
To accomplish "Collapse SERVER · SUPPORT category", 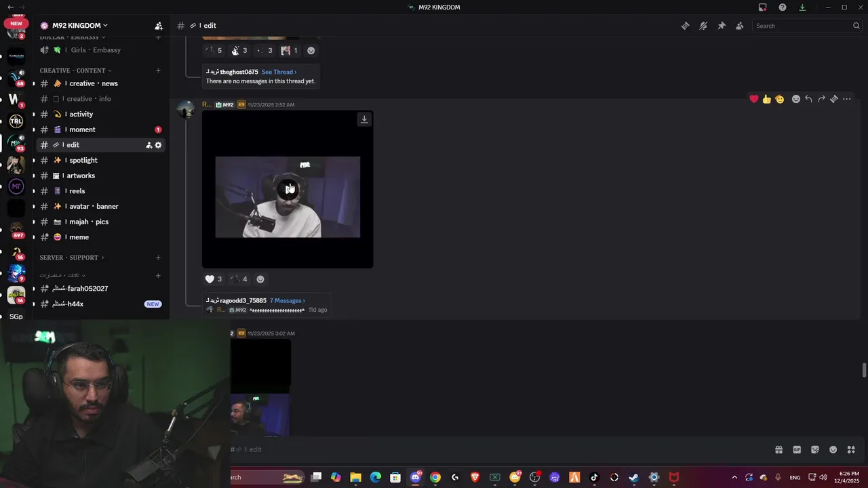I will (x=72, y=258).
